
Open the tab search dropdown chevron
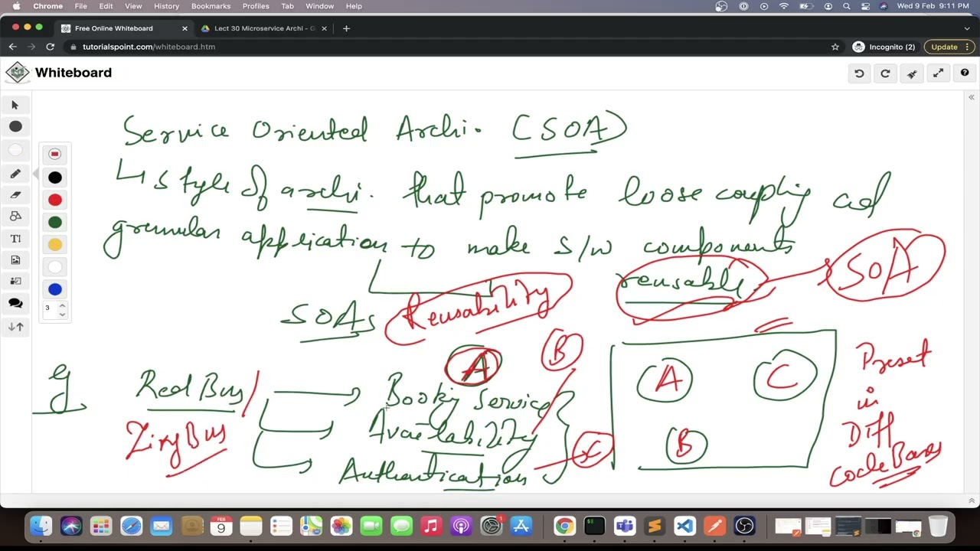[x=968, y=28]
